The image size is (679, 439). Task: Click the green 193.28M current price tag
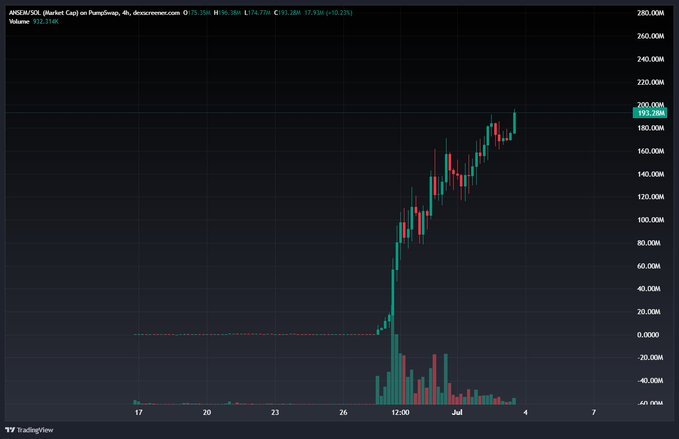650,113
